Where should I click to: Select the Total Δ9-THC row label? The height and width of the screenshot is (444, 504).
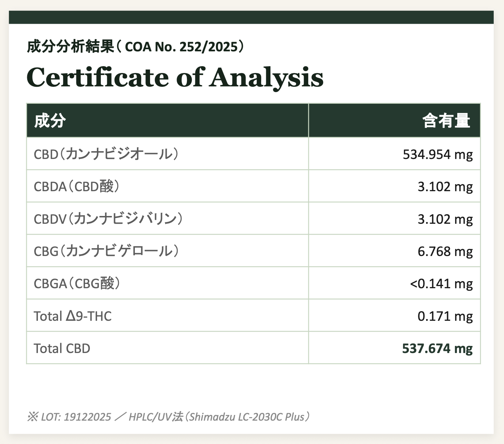point(73,316)
